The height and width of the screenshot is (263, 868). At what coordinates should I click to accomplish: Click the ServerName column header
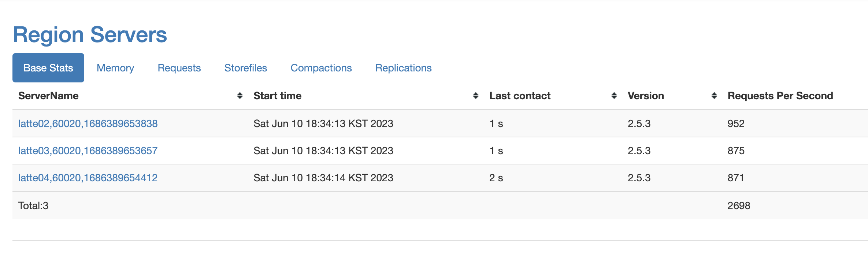[x=48, y=96]
